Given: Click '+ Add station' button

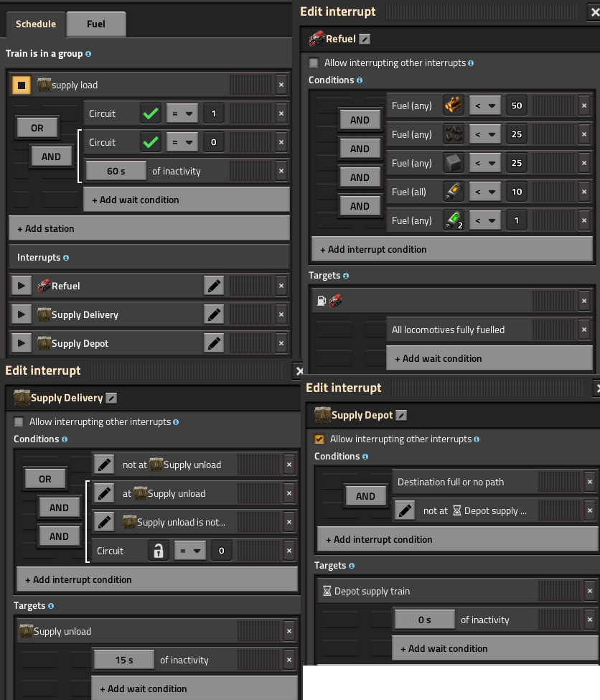Looking at the screenshot, I should tap(149, 228).
